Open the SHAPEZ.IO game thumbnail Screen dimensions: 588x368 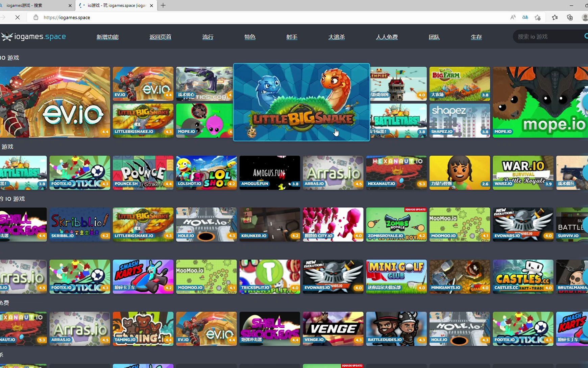pyautogui.click(x=460, y=120)
